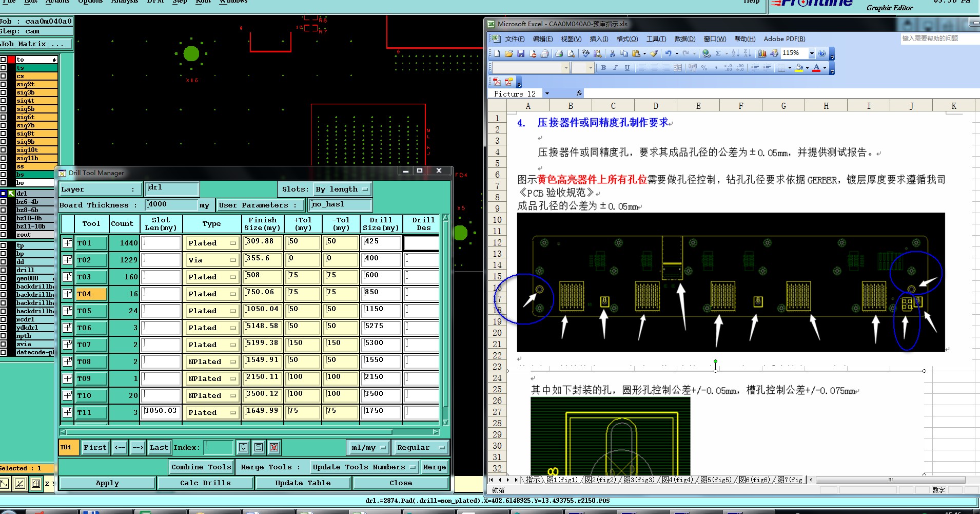Viewport: 980px width, 514px height.
Task: Click the Undo arrow icon in Excel
Action: tap(668, 53)
